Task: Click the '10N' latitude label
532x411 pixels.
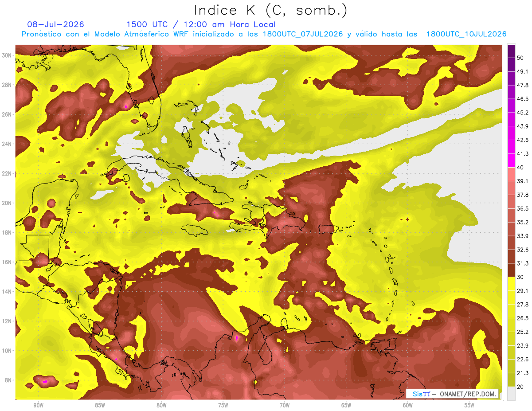Action: (7, 351)
